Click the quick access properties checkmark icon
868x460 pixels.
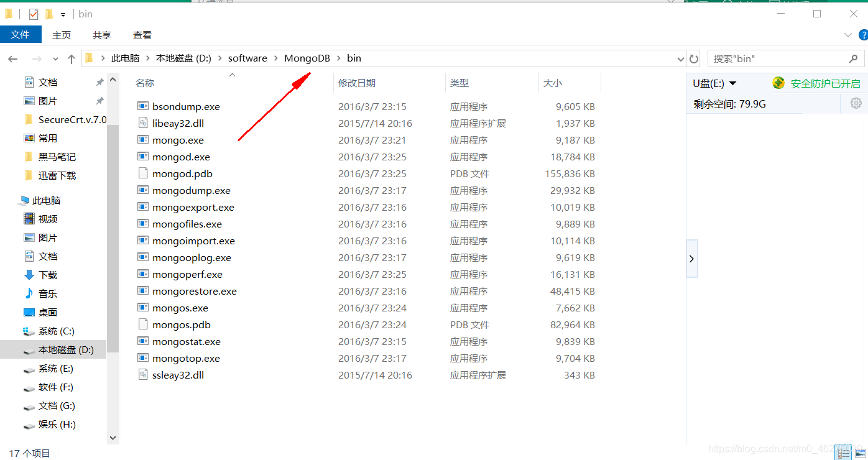pos(34,14)
